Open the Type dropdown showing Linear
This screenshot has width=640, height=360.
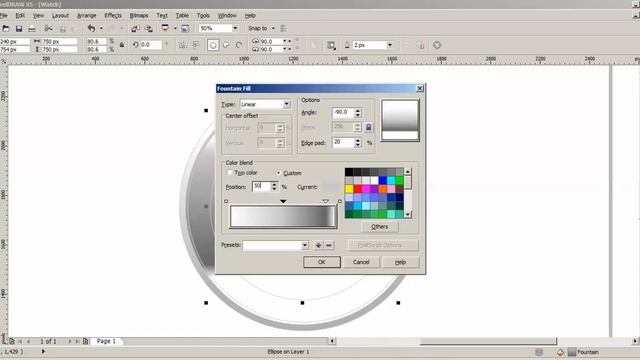(286, 104)
